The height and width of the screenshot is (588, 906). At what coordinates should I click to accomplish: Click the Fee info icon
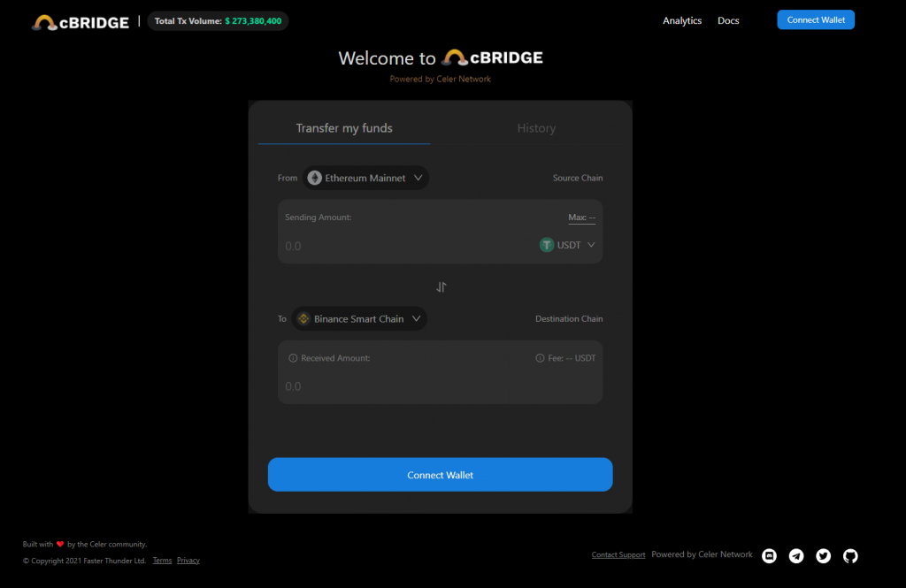[540, 358]
